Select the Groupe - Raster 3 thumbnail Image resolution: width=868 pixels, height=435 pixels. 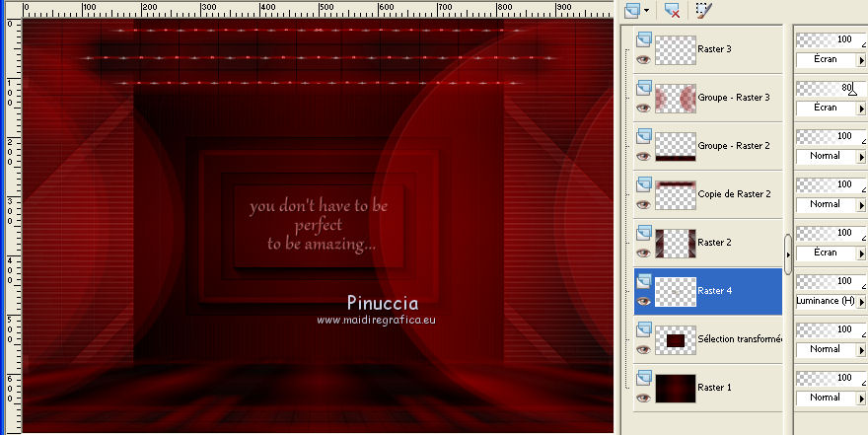pos(676,99)
